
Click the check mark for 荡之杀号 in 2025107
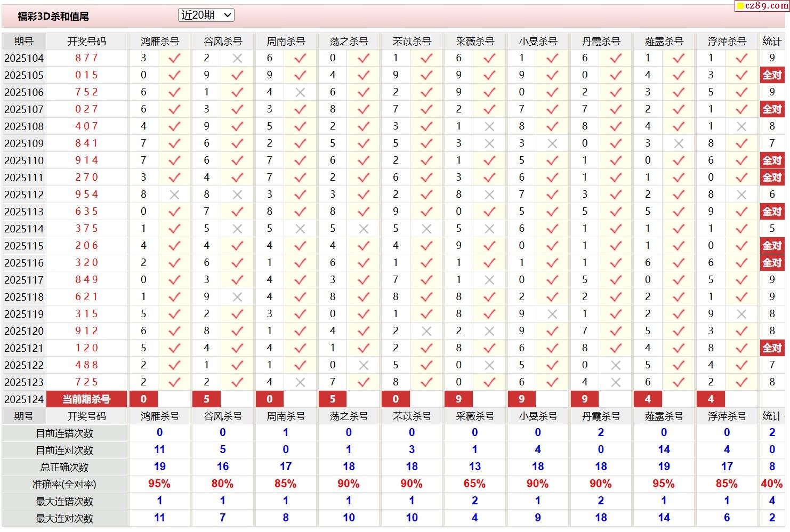pyautogui.click(x=364, y=109)
